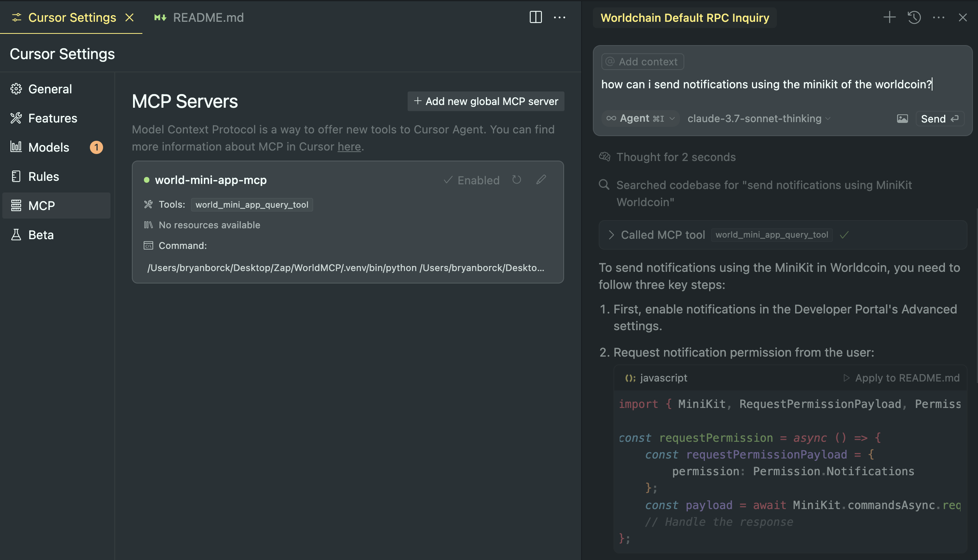Switch to the README.md tab
The width and height of the screenshot is (978, 560).
tap(199, 17)
